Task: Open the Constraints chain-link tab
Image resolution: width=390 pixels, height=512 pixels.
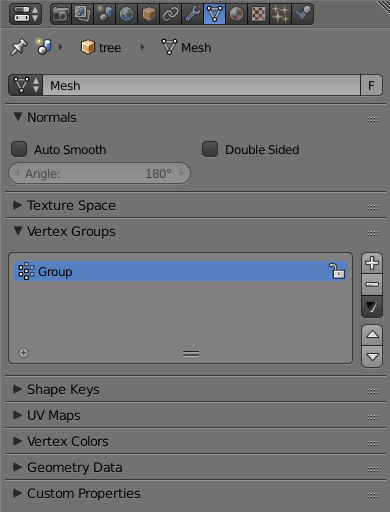Action: (170, 14)
